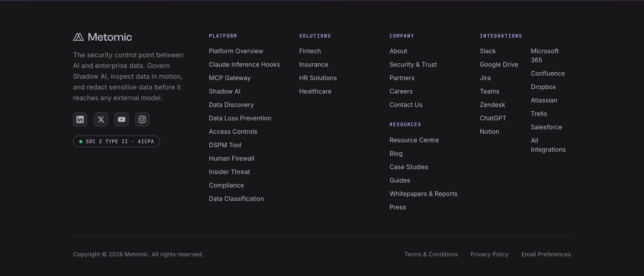View Case Studies
The image size is (644, 276).
[x=409, y=167]
